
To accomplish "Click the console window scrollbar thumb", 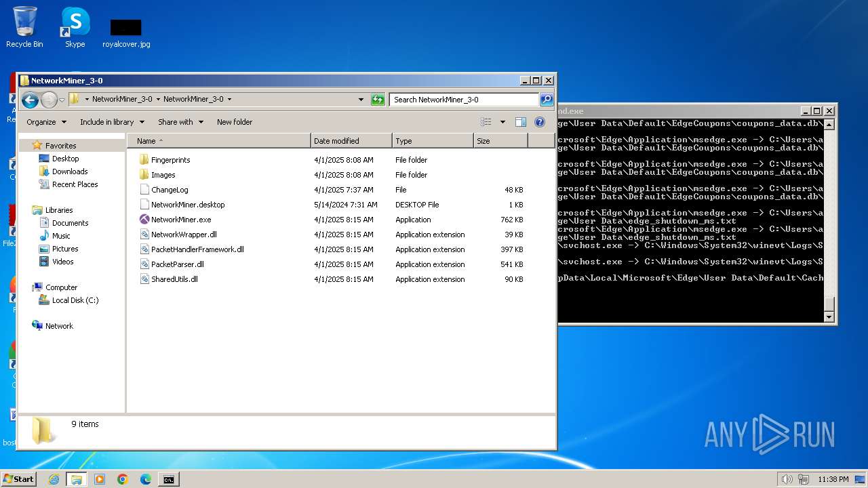I will coord(829,304).
